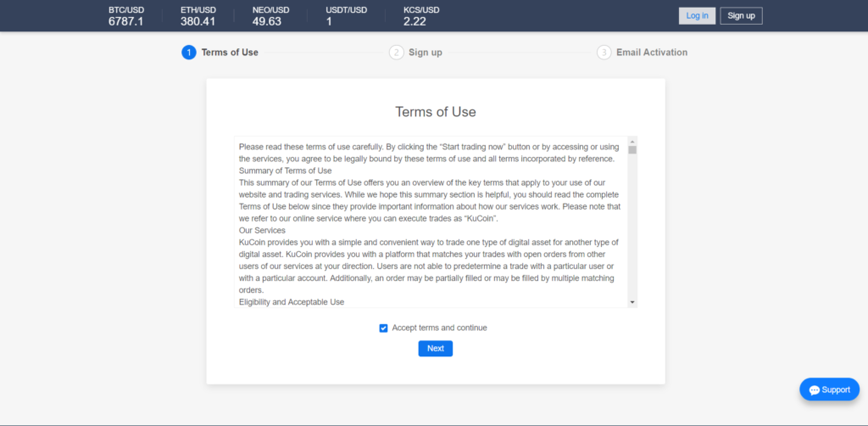Click the 'Eligibility and Acceptable Use' line
Viewport: 868px width, 426px height.
click(292, 302)
